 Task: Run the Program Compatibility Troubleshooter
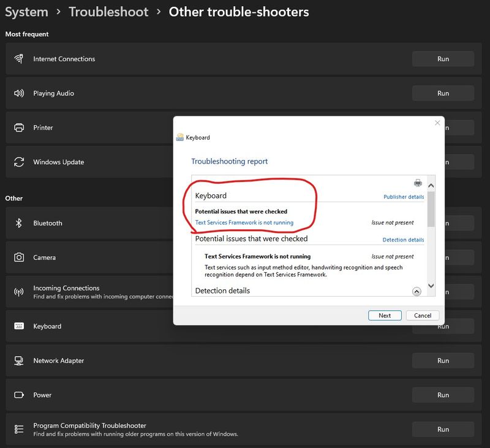(x=443, y=429)
